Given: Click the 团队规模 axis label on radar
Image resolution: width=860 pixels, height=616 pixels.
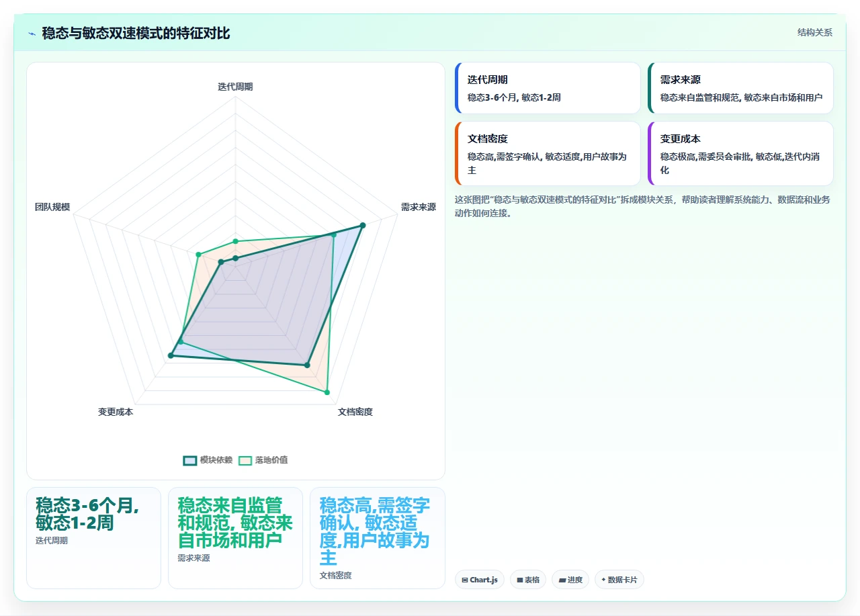Looking at the screenshot, I should coord(52,207).
